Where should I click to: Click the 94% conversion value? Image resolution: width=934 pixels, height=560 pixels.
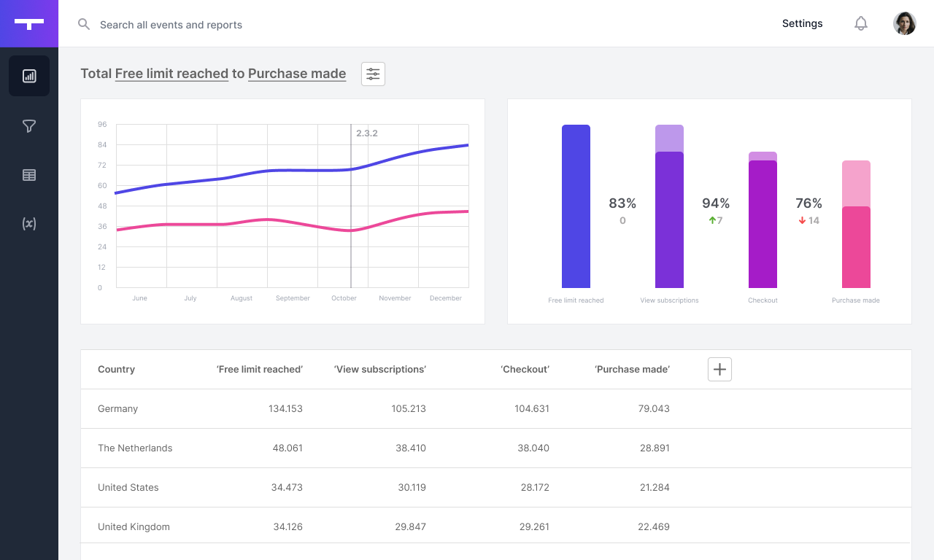click(716, 203)
